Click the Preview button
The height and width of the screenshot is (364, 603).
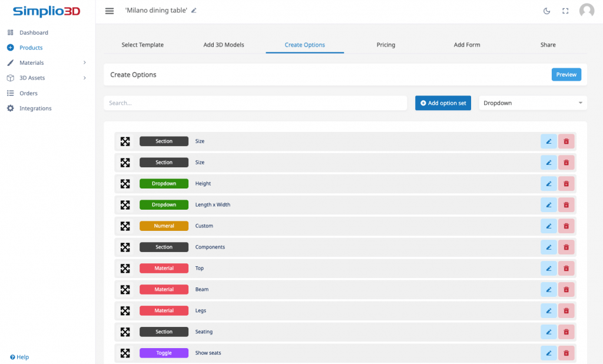pyautogui.click(x=566, y=75)
